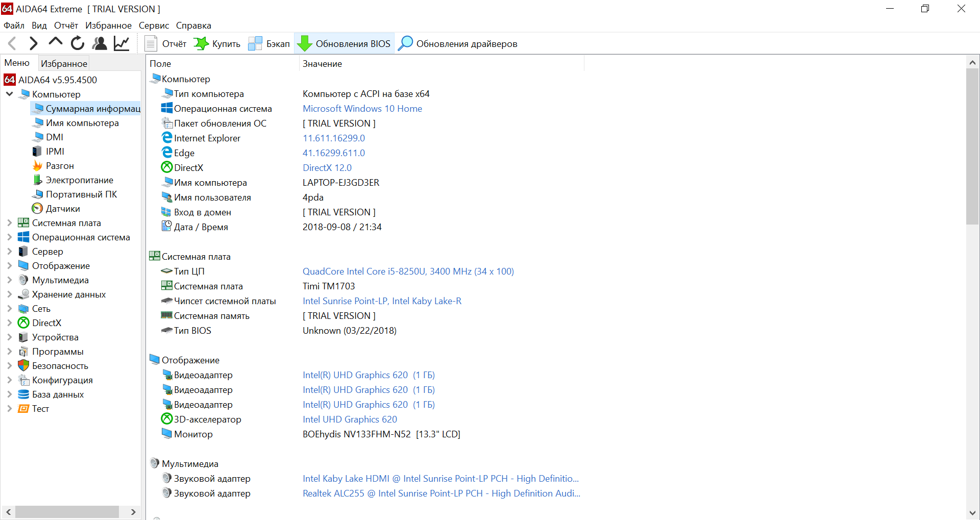The height and width of the screenshot is (520, 980).
Task: Open the user profile toolbar icon
Action: (100, 43)
